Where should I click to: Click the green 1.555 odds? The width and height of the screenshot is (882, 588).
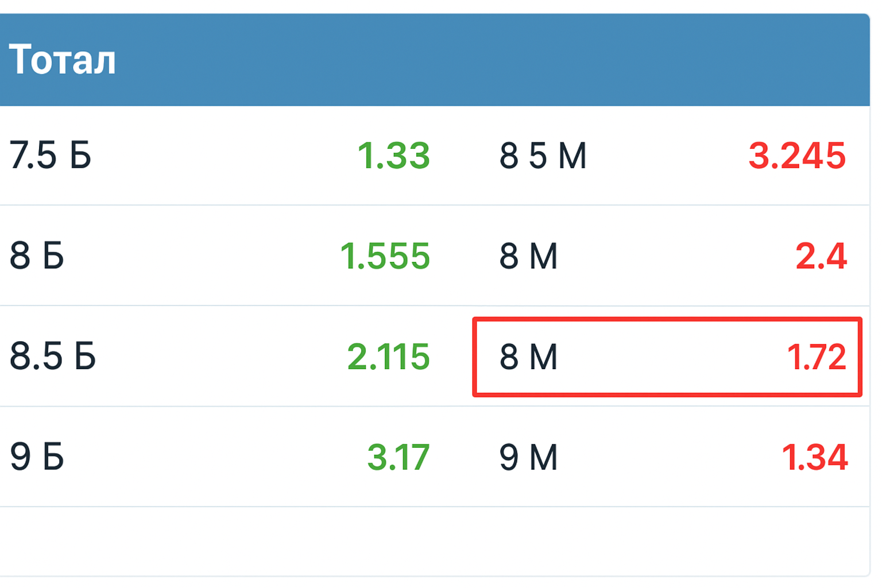tap(385, 256)
